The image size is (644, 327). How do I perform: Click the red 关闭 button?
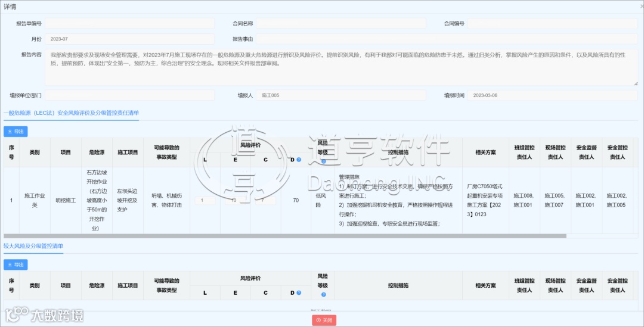pos(324,320)
